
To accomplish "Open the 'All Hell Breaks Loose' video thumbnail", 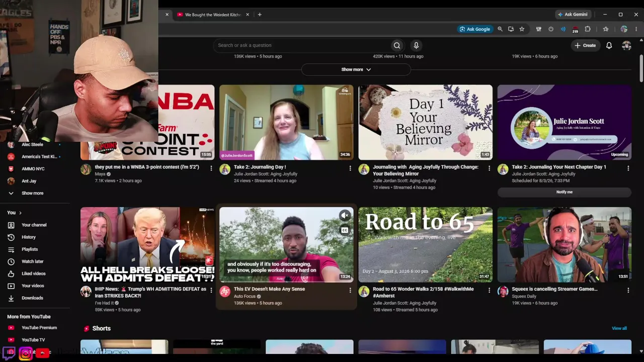I will pyautogui.click(x=147, y=245).
